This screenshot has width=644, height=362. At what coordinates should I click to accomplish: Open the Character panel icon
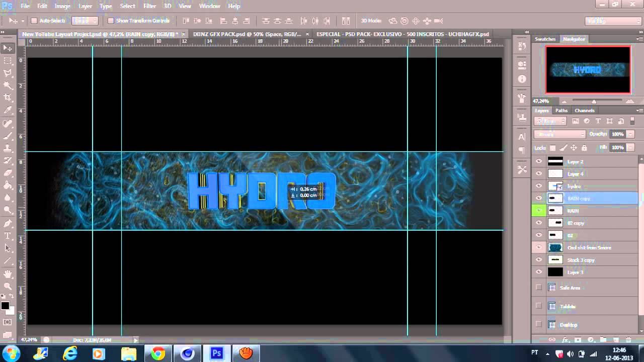(x=522, y=137)
